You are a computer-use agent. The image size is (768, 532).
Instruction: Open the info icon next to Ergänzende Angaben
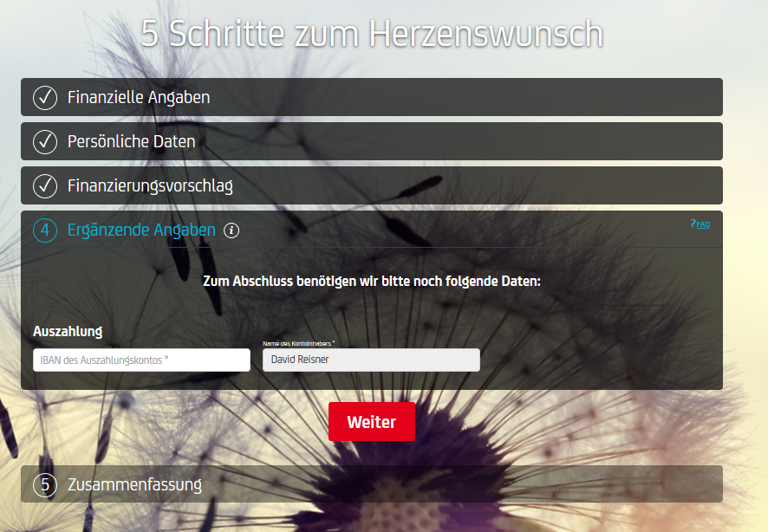click(231, 230)
